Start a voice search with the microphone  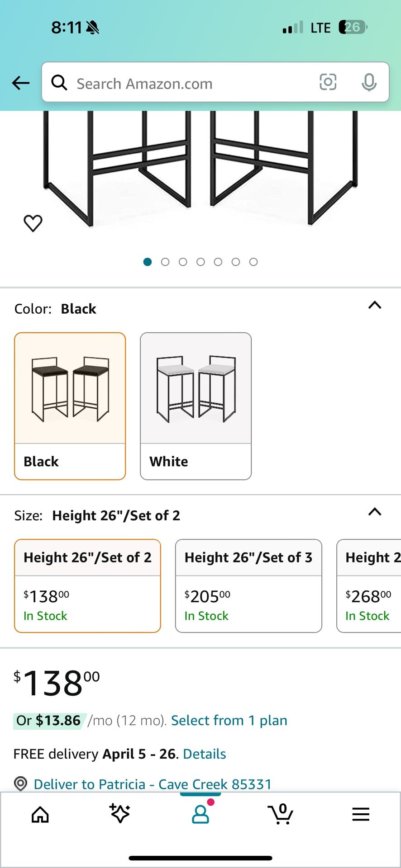coord(369,82)
